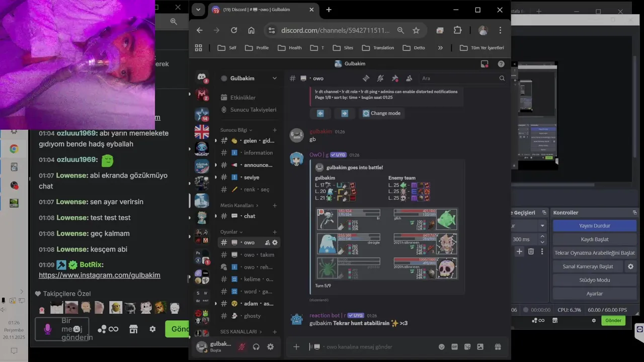The image size is (644, 362).
Task: Open Stüdyo Modu in OBS
Action: [x=595, y=280]
